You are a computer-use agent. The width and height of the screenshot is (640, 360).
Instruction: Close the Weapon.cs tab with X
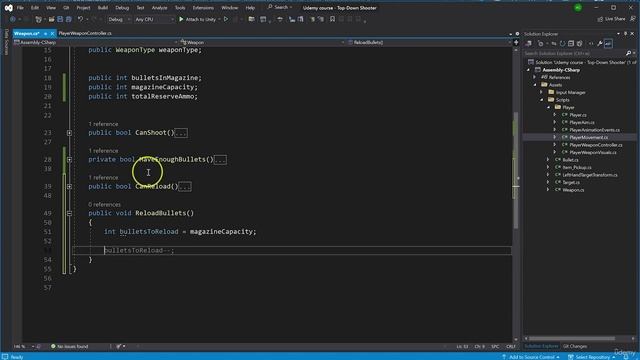(x=52, y=33)
